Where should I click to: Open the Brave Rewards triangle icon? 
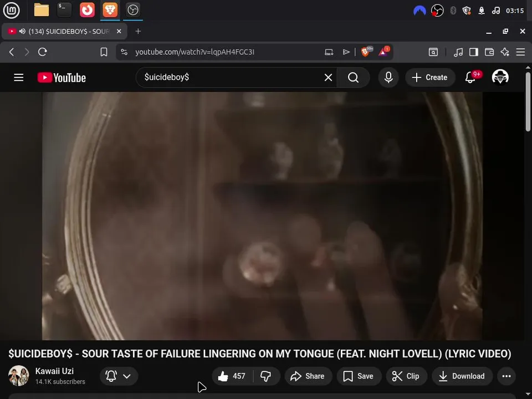383,52
